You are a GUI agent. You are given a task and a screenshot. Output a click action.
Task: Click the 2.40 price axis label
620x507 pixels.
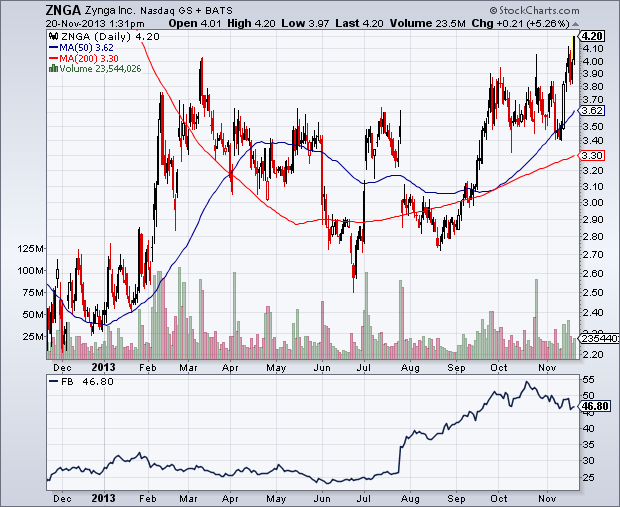[x=593, y=313]
